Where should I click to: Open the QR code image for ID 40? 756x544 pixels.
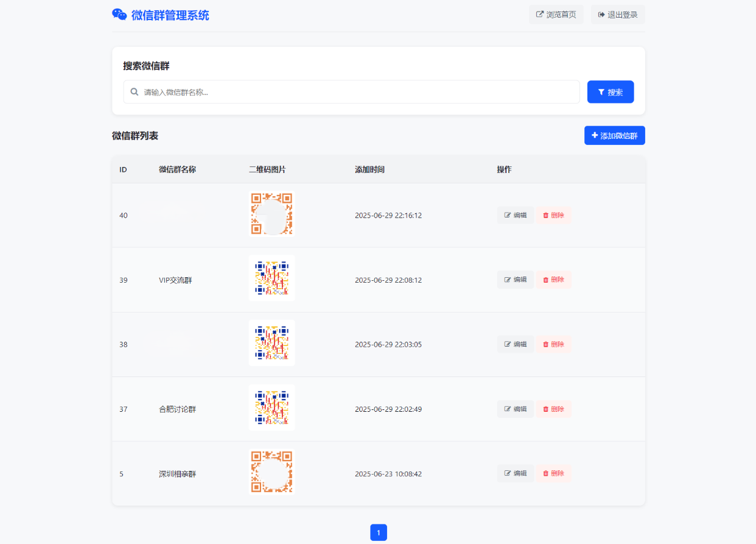point(272,214)
